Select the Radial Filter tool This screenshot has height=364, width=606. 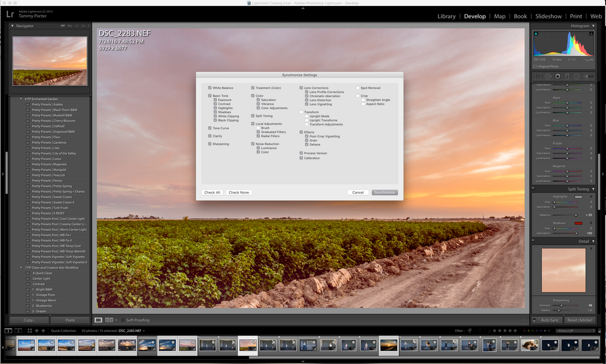pyautogui.click(x=576, y=76)
